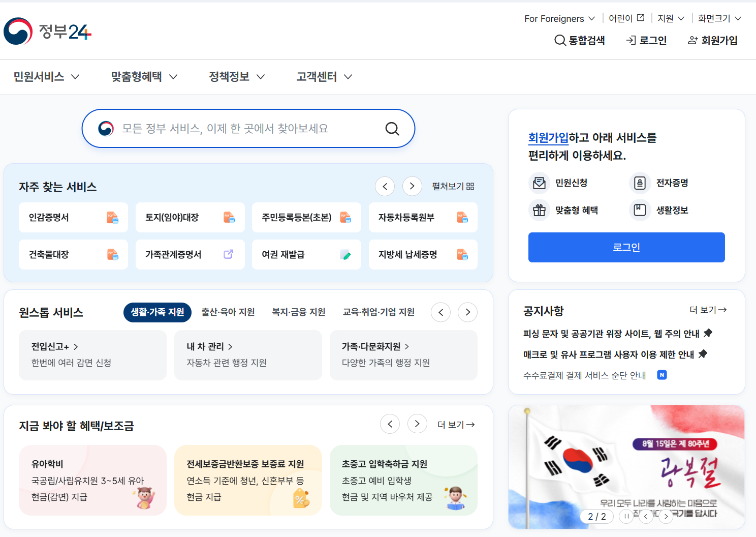Image resolution: width=756 pixels, height=537 pixels.
Task: Click the 생활정보 book icon
Action: coord(640,210)
